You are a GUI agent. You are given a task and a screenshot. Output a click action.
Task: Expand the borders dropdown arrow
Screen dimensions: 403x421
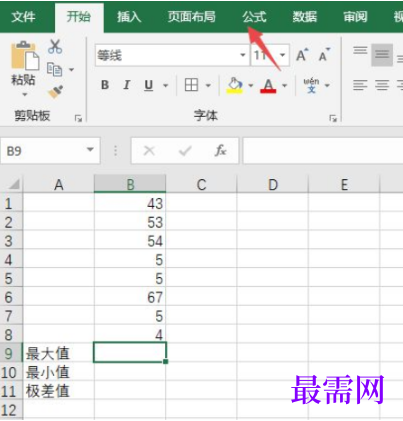pyautogui.click(x=208, y=86)
